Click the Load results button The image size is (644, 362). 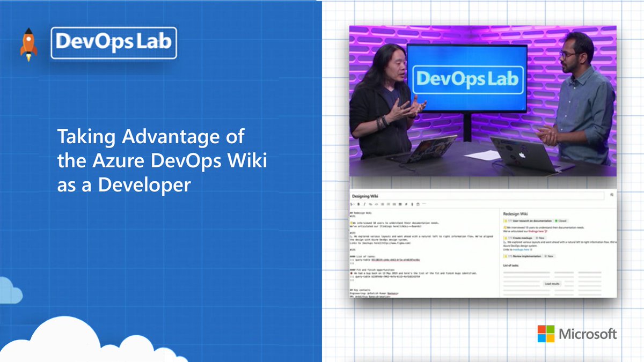[552, 283]
